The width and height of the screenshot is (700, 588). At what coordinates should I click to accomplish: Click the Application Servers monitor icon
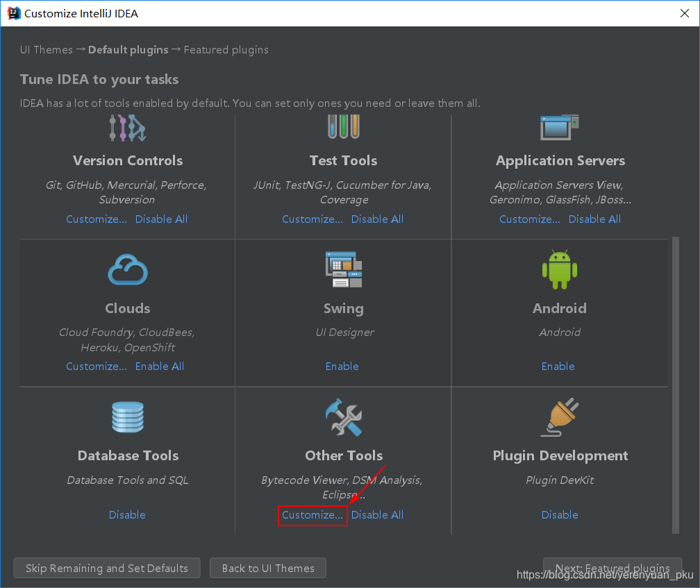coord(560,128)
